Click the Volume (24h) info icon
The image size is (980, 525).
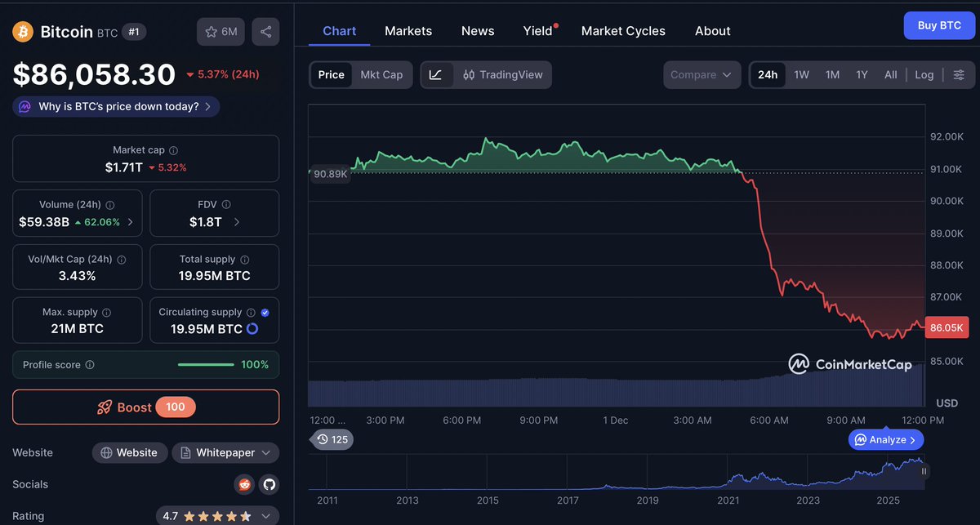pyautogui.click(x=110, y=205)
